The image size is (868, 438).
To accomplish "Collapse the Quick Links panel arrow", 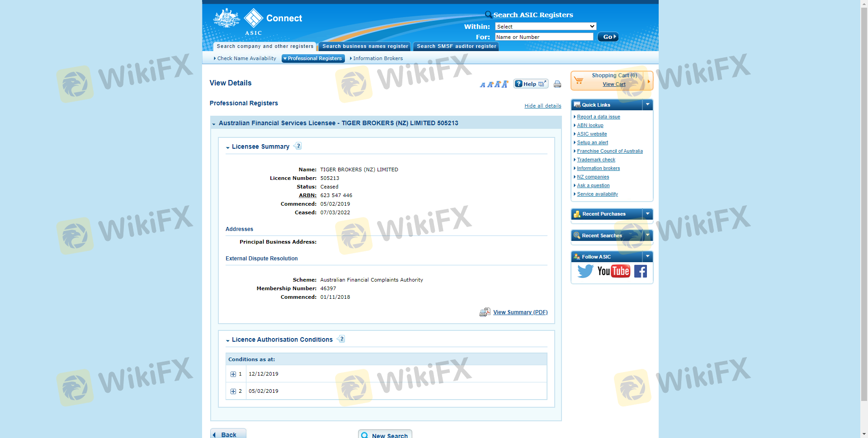I will pos(647,105).
